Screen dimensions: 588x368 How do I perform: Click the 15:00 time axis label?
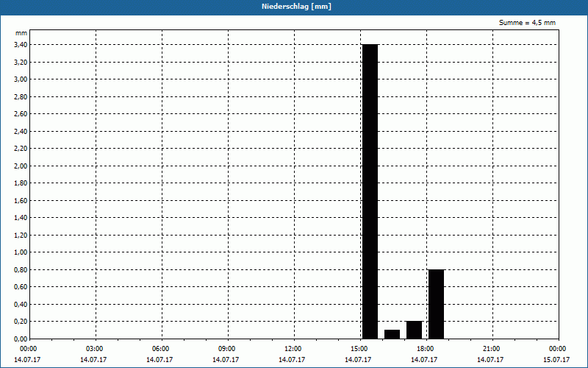(359, 349)
